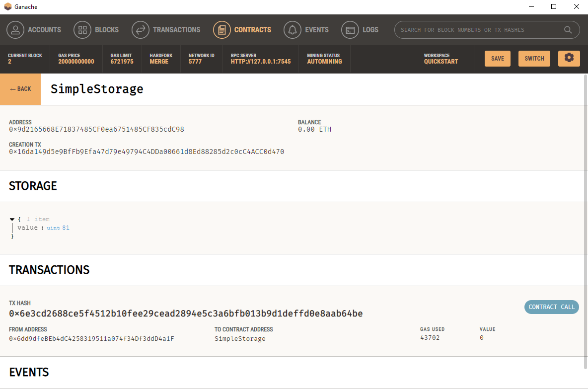Screen dimensions: 588x391
Task: Collapse the storage tree triangle
Action: pyautogui.click(x=12, y=219)
